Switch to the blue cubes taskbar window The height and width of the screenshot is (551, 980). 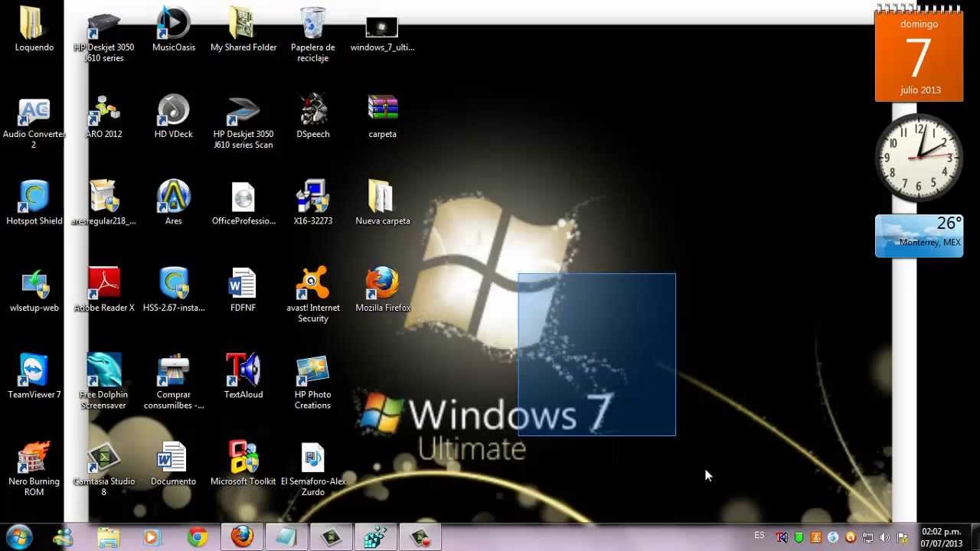tap(375, 537)
